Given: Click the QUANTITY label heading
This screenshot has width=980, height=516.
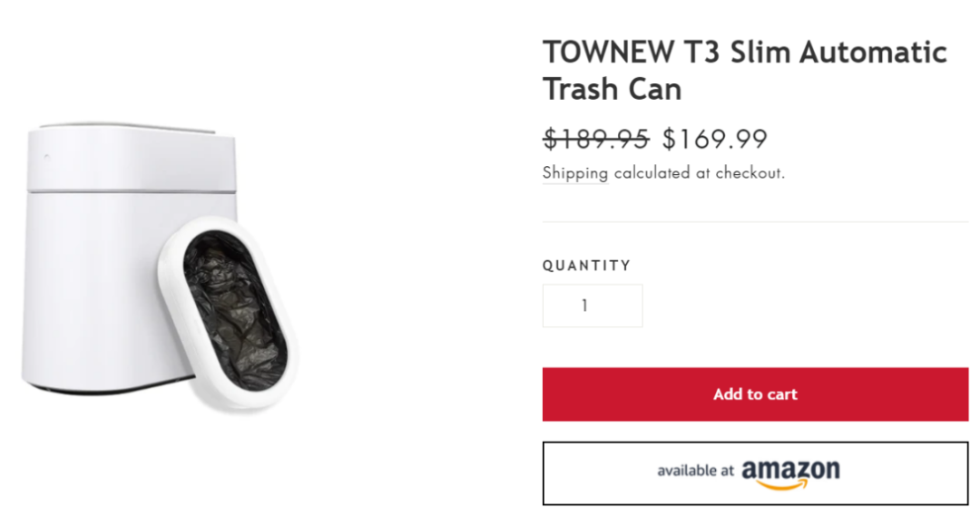Looking at the screenshot, I should click(x=586, y=266).
